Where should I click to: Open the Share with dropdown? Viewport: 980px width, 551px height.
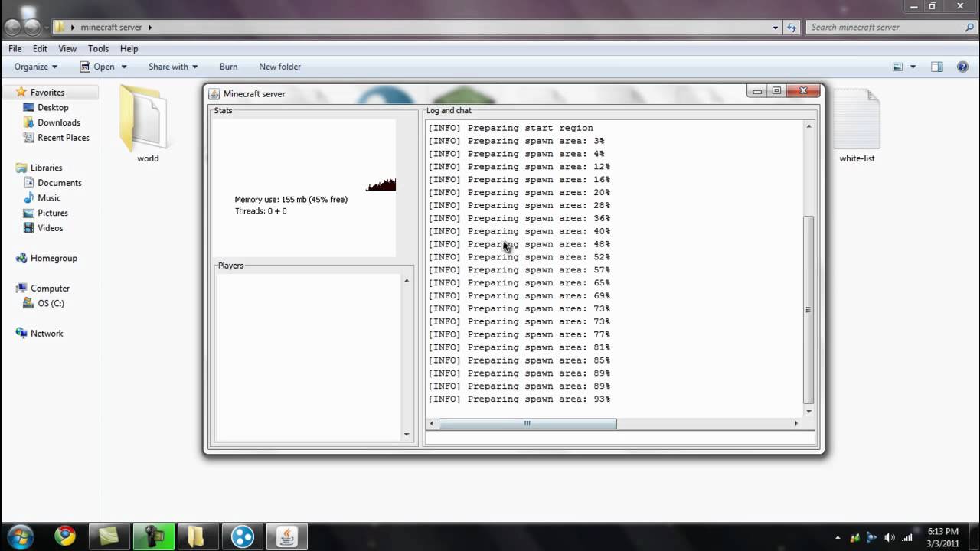(x=173, y=67)
